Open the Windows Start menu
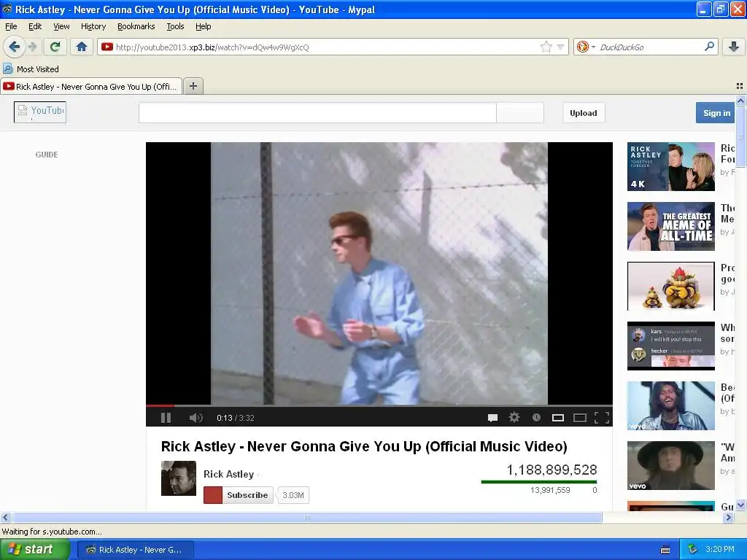The width and height of the screenshot is (747, 560). tap(35, 550)
